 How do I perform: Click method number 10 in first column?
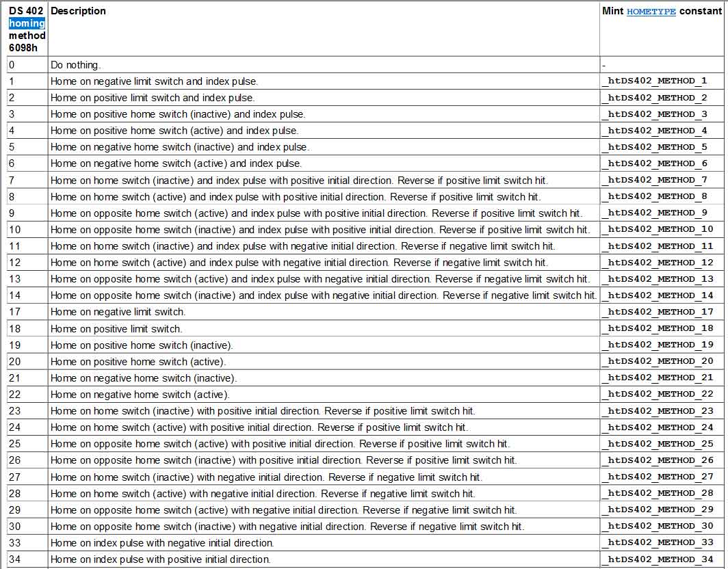(15, 230)
